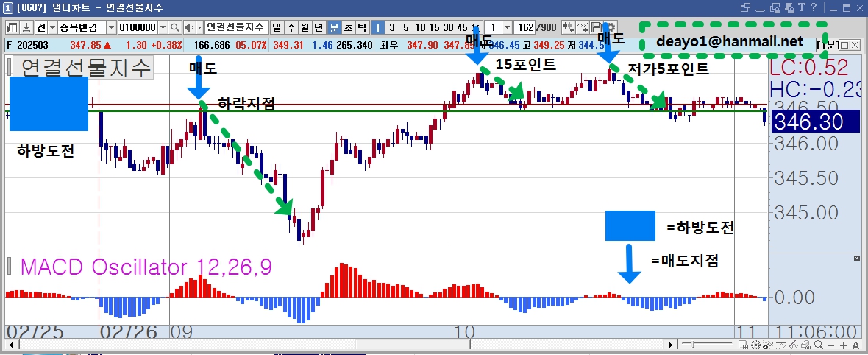868x355 pixels.
Task: Search for a symbol with magnifier icon
Action: pos(175,27)
